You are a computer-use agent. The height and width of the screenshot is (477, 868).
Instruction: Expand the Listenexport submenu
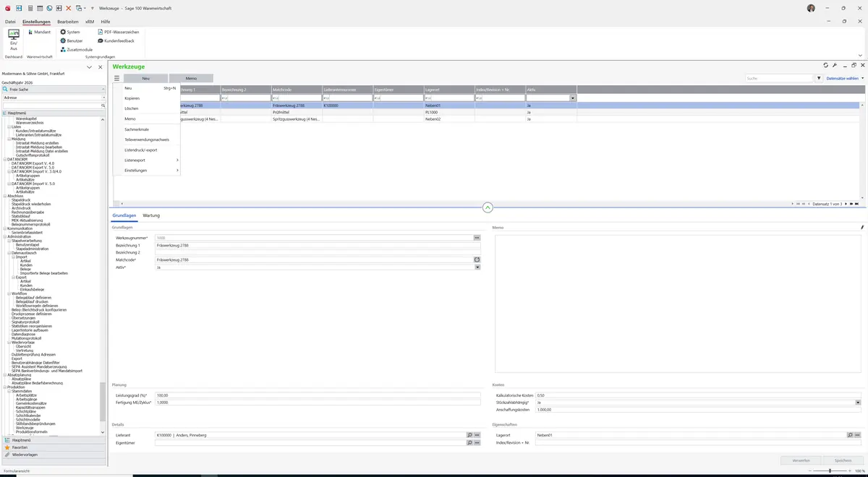151,160
